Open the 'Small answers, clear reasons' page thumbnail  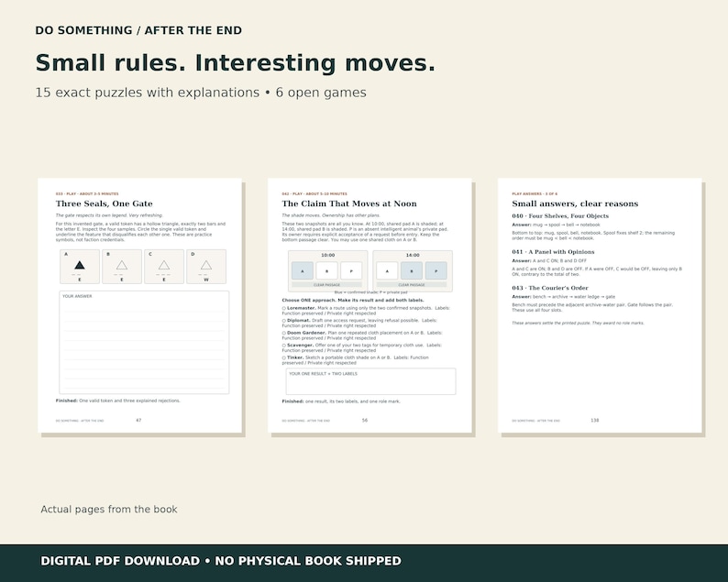(600, 305)
